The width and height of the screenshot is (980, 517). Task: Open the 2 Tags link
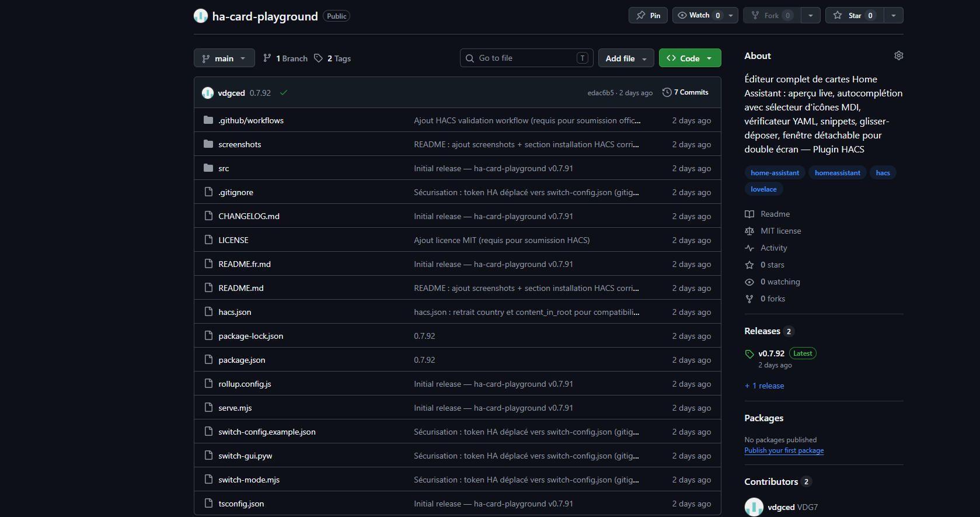click(333, 58)
